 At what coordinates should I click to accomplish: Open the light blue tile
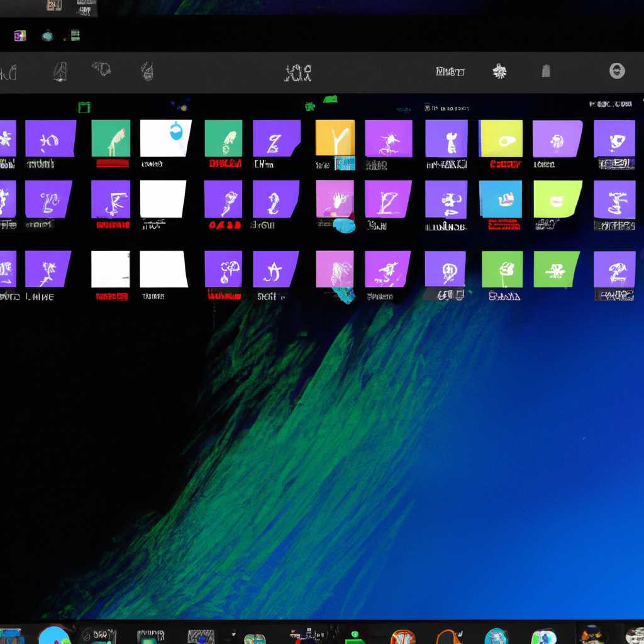500,199
